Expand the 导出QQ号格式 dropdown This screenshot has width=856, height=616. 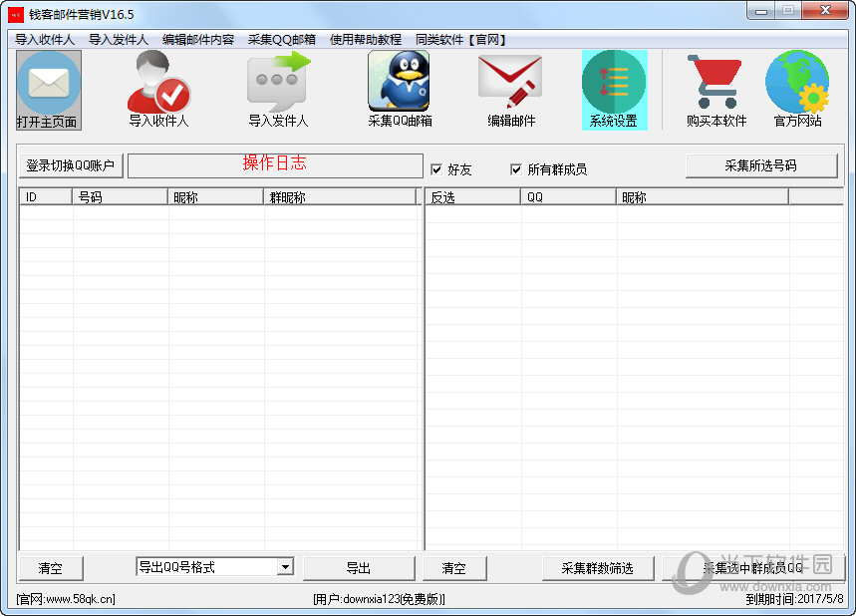285,567
